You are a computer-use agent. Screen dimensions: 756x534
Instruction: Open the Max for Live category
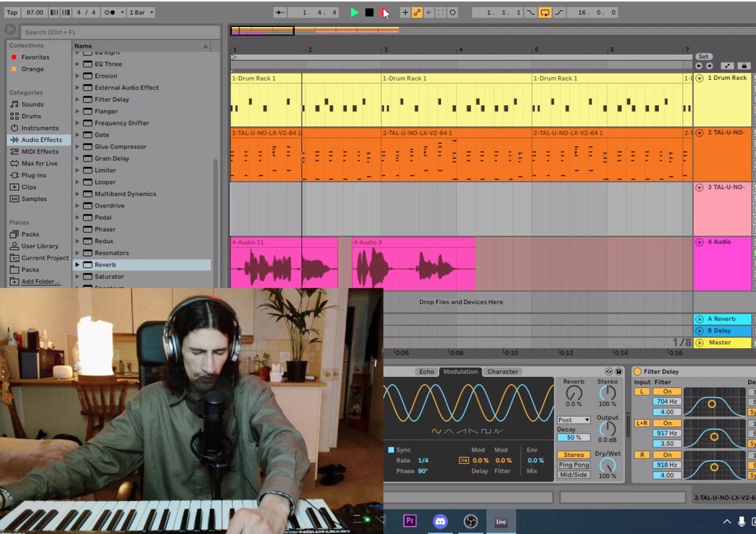[x=39, y=164]
